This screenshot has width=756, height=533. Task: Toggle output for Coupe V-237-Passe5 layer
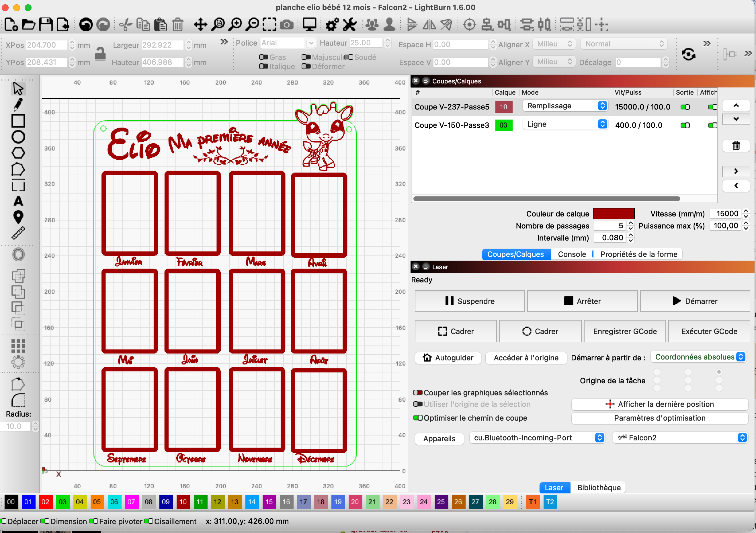tap(685, 107)
